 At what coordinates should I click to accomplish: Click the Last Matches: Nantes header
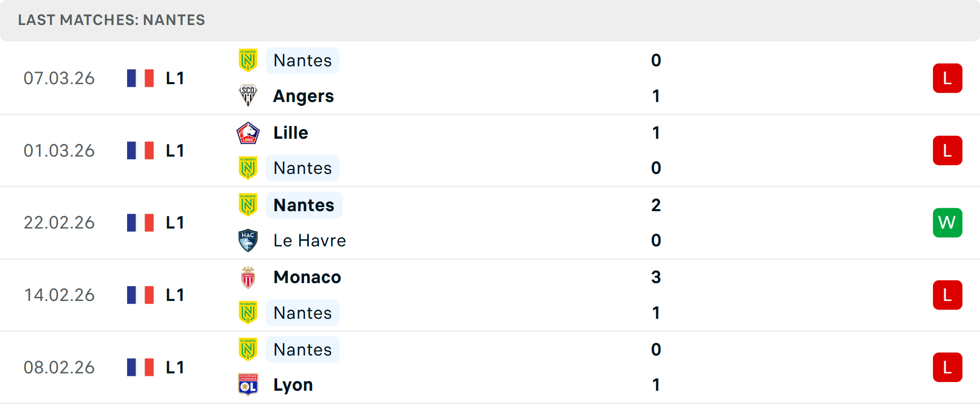[111, 20]
